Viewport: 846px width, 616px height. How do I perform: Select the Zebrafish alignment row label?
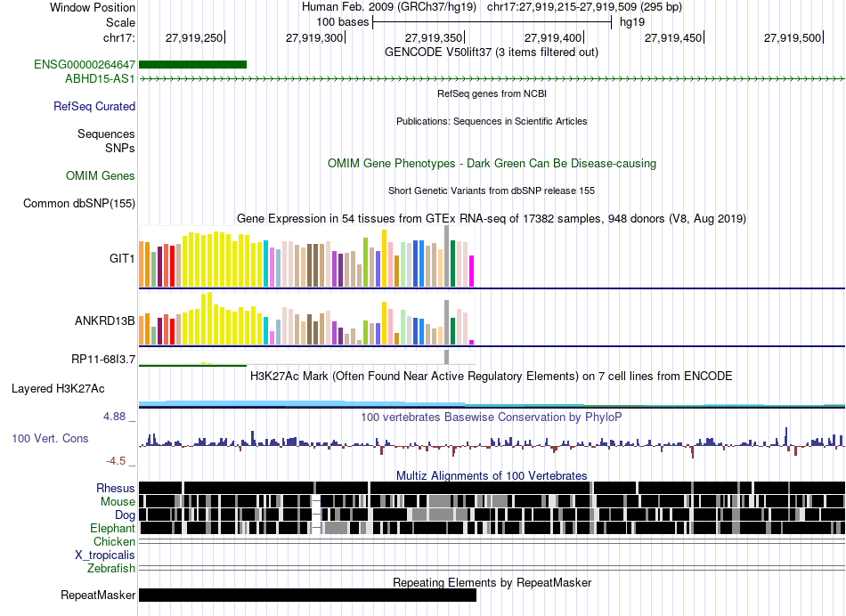point(111,568)
